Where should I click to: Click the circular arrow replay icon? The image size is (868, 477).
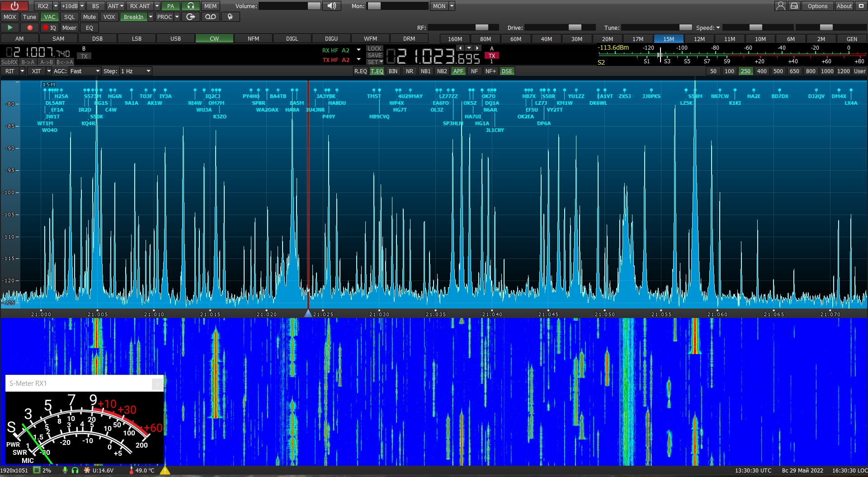pyautogui.click(x=191, y=17)
